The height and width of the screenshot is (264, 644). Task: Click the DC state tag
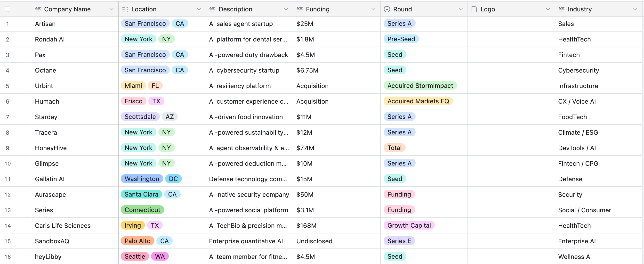pos(173,179)
